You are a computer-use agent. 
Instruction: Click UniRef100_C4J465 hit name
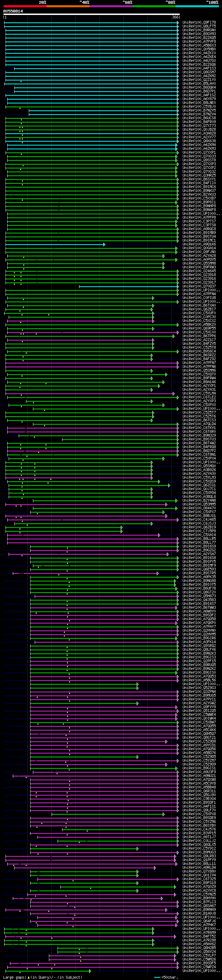click(199, 519)
